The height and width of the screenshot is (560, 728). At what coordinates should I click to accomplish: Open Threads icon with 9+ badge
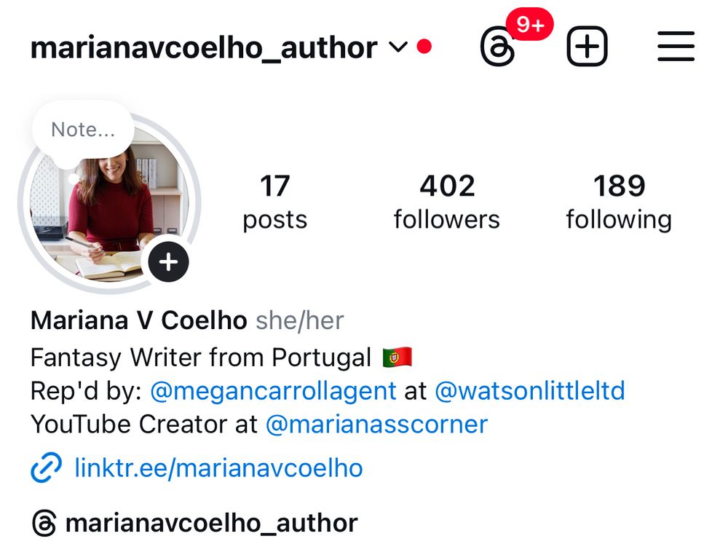tap(498, 47)
